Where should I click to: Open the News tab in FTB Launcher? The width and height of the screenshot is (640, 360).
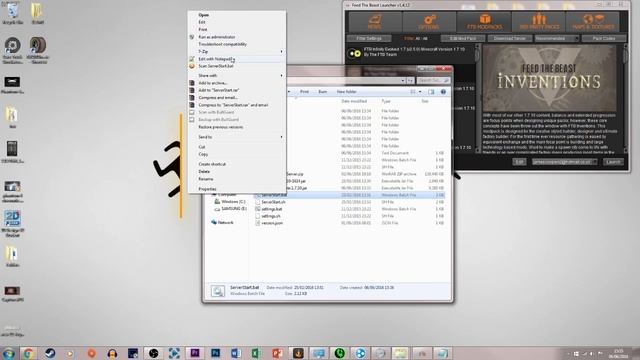tap(375, 22)
